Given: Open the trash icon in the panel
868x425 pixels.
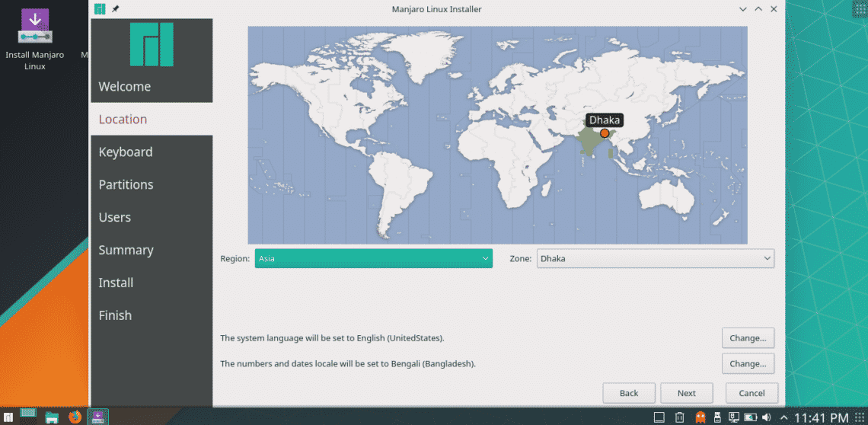Looking at the screenshot, I should click(x=681, y=417).
